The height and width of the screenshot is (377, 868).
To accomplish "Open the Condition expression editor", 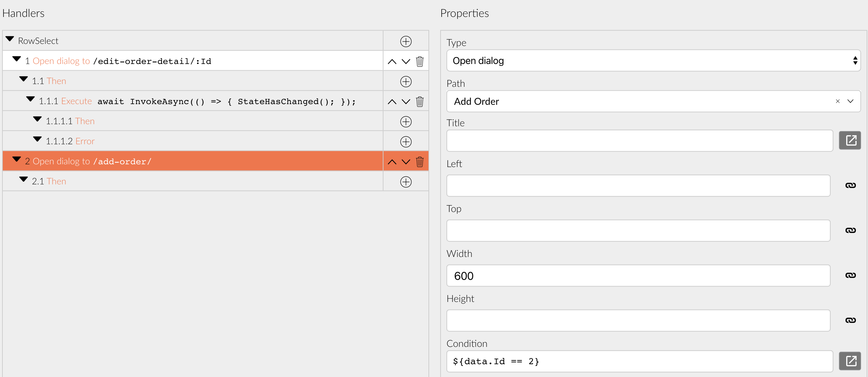I will [851, 360].
